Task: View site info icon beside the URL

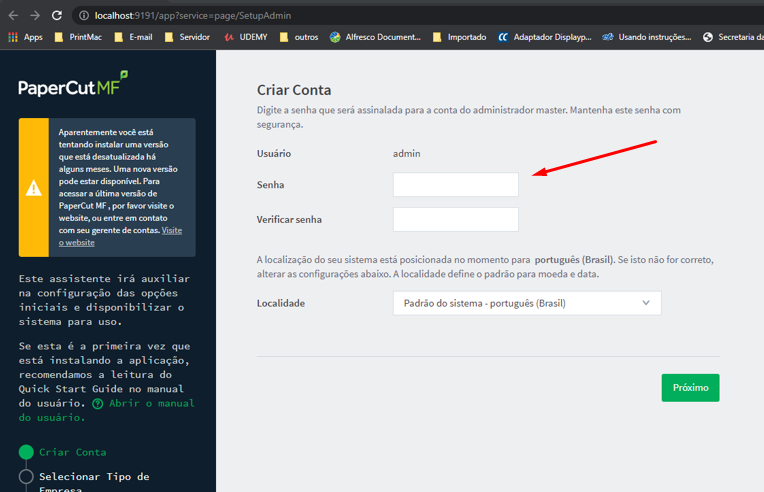Action: coord(84,16)
